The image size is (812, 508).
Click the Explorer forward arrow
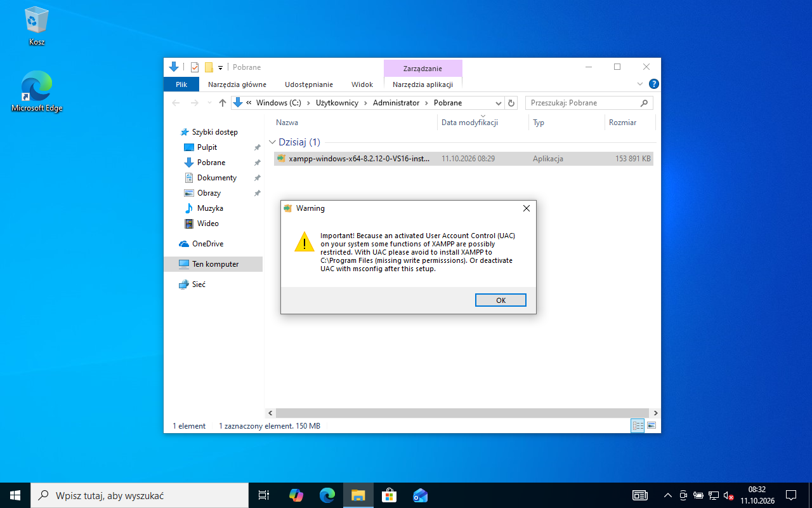click(x=195, y=103)
